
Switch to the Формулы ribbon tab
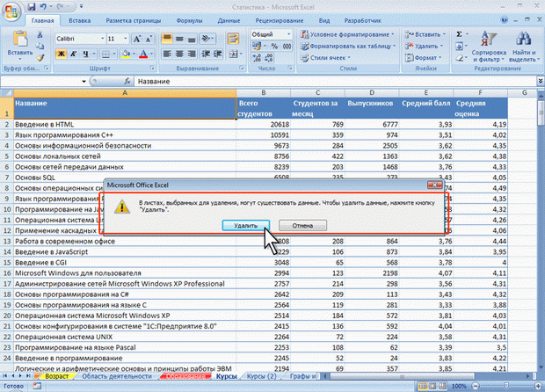tap(189, 18)
